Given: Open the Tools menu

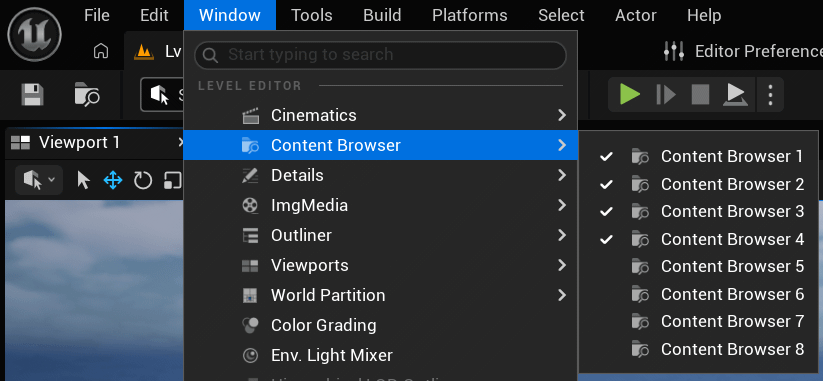Looking at the screenshot, I should [x=312, y=15].
